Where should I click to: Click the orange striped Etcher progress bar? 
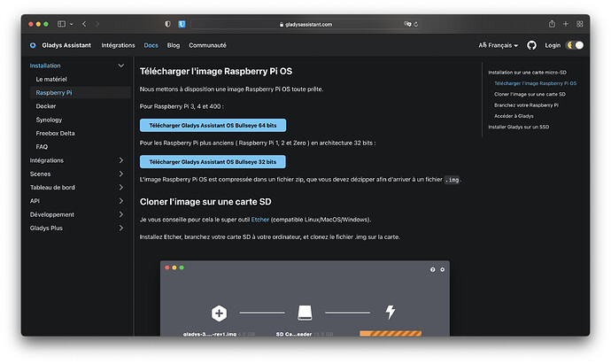point(391,333)
